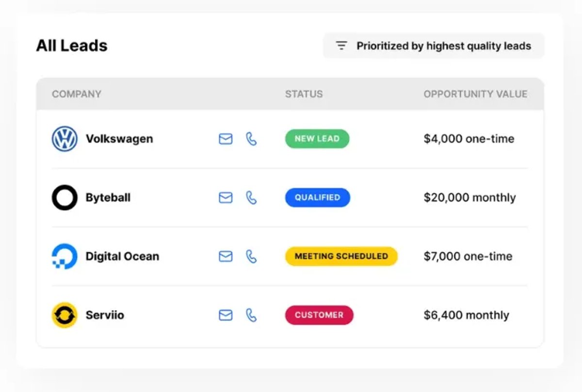Screen dimensions: 582x392
Task: Call Digital Ocean via phone icon
Action: (251, 256)
